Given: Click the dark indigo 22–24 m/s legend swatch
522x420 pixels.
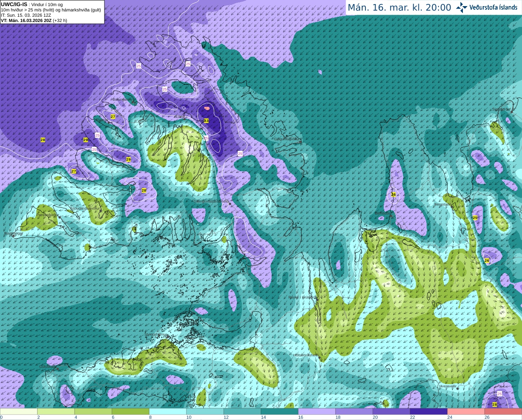Looking at the screenshot, I should (x=429, y=411).
